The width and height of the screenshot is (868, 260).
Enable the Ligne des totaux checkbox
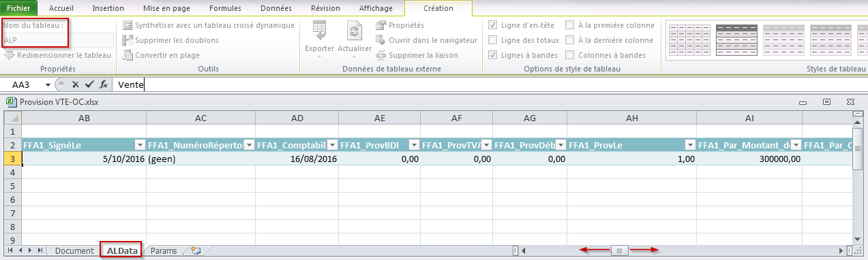(493, 40)
